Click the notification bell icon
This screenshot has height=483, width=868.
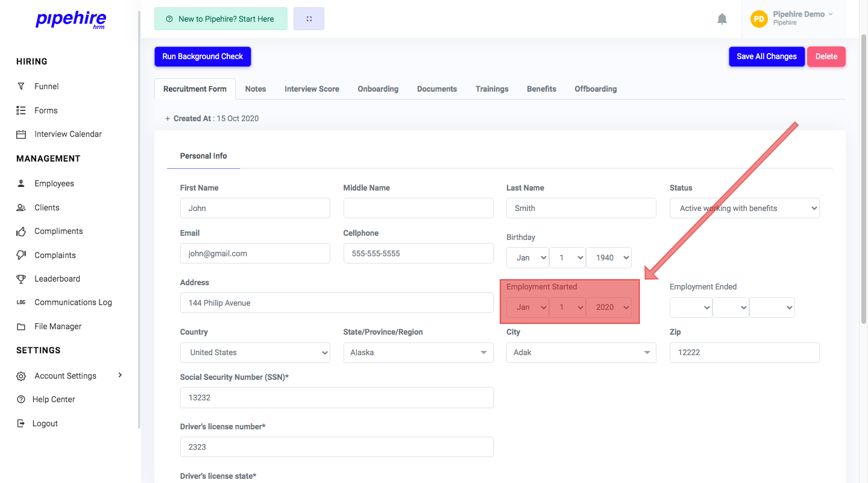click(x=722, y=19)
